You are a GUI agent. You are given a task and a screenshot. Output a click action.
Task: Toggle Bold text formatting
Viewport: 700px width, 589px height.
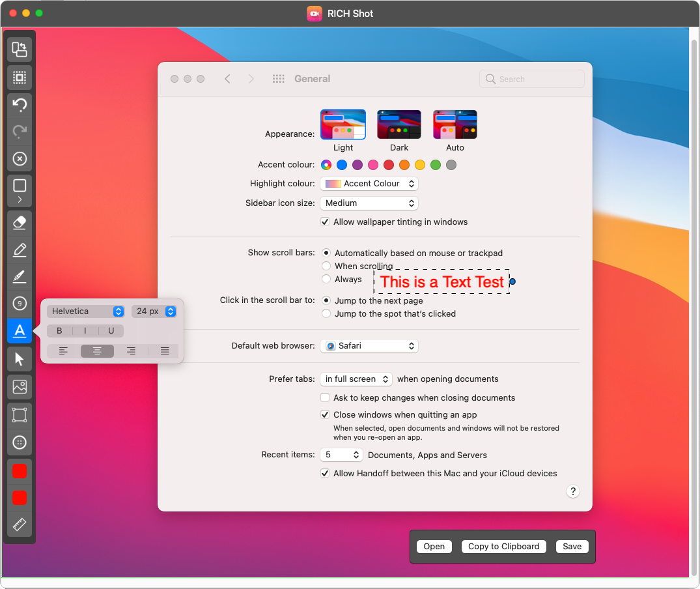point(59,331)
